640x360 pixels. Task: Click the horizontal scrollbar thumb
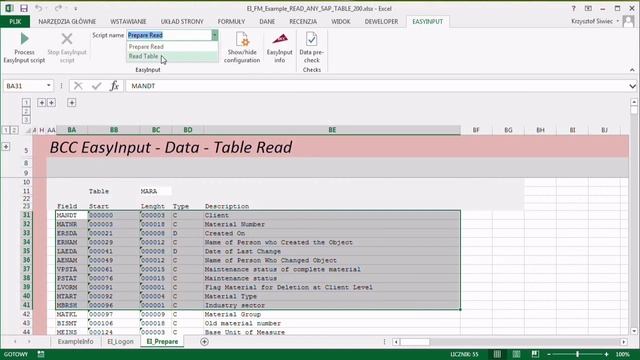click(x=415, y=342)
